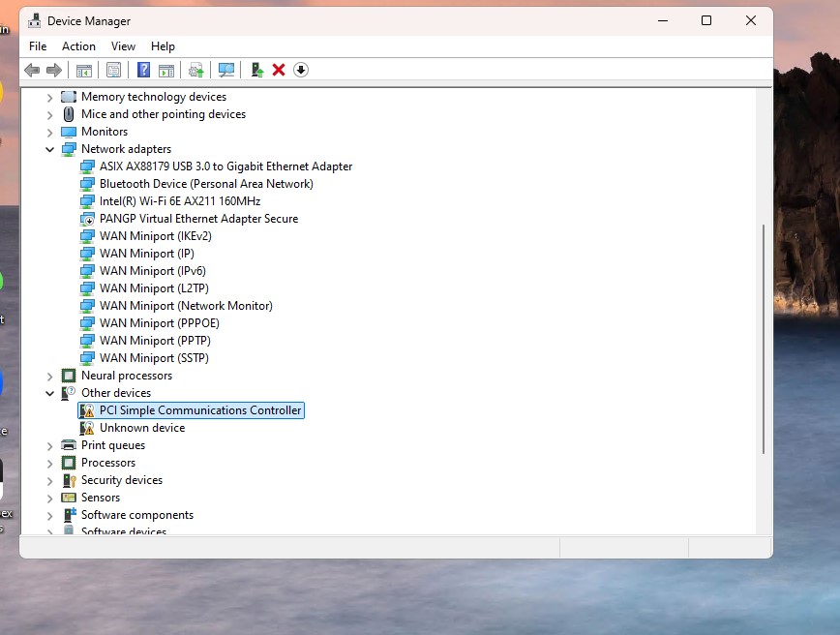Select the Unknown device entry
Image resolution: width=840 pixels, height=635 pixels.
142,427
